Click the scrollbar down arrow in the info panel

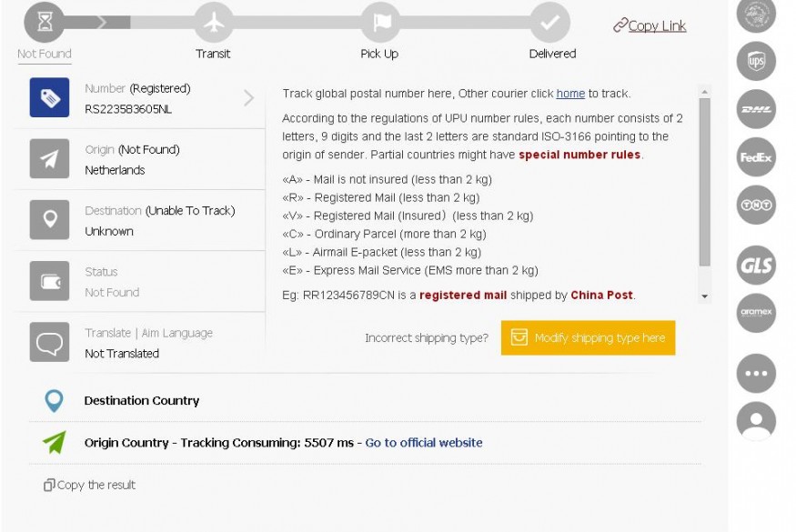[x=705, y=296]
